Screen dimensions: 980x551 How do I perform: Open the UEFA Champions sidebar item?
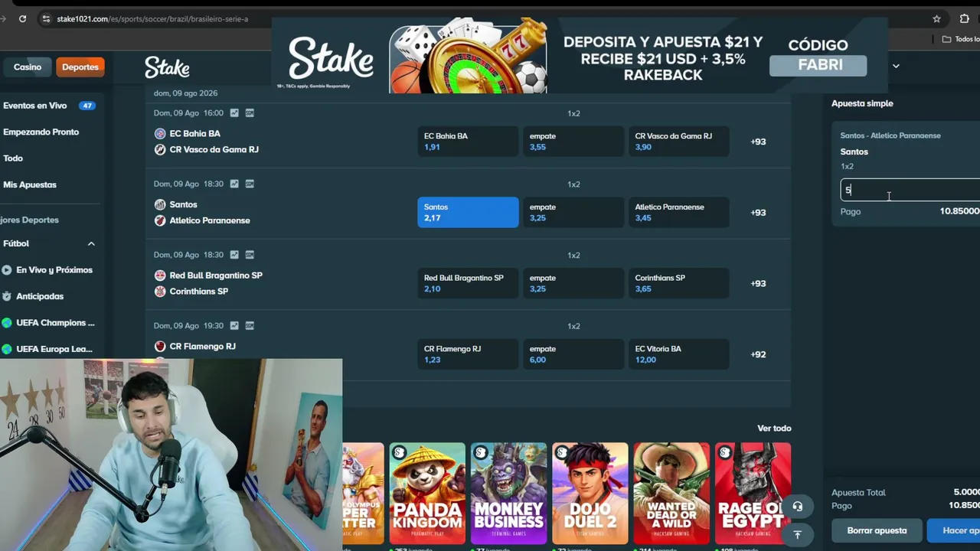[56, 322]
